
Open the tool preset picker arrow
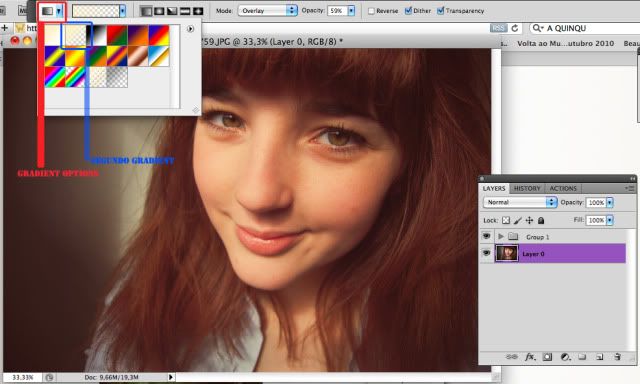[x=59, y=11]
